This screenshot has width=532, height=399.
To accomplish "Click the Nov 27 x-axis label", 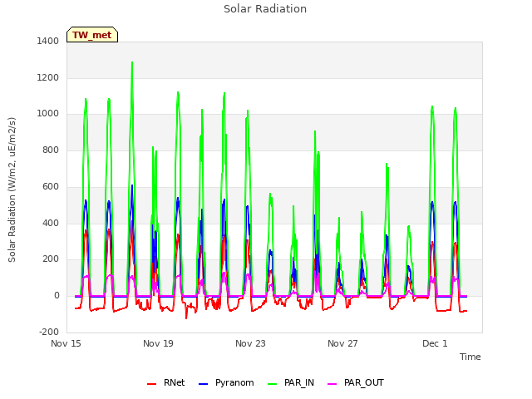I will [x=342, y=343].
